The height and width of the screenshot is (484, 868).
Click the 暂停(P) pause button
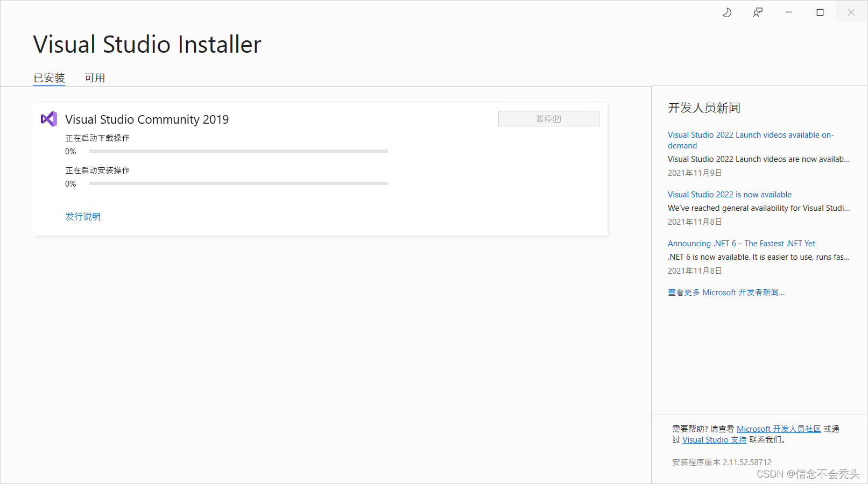[548, 118]
